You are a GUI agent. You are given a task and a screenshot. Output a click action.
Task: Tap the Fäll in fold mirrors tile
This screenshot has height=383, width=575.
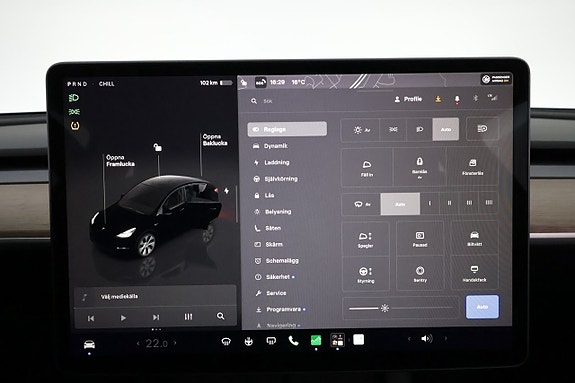click(x=367, y=168)
